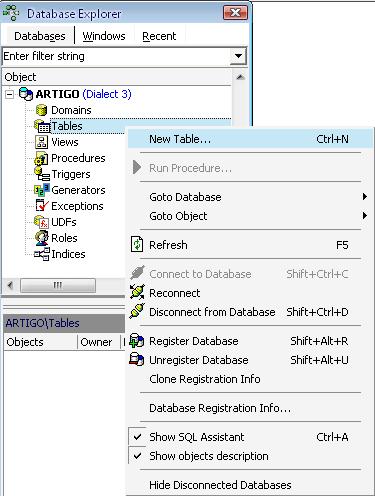Image resolution: width=375 pixels, height=496 pixels.
Task: Select the Procedures tree label
Action: pos(78,158)
